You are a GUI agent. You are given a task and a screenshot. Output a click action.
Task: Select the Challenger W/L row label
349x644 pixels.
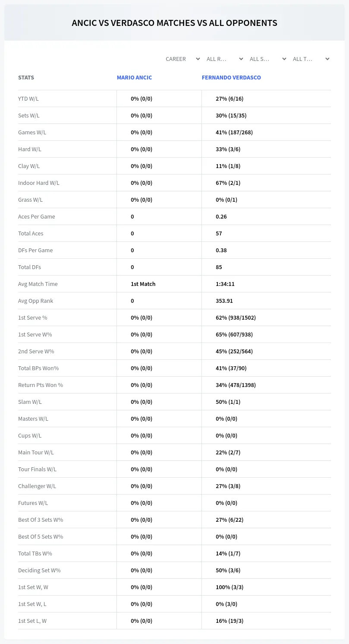(x=37, y=486)
